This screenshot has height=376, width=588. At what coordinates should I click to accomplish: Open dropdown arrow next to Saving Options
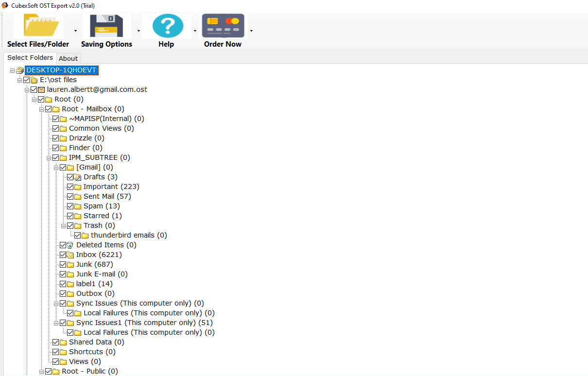(138, 31)
